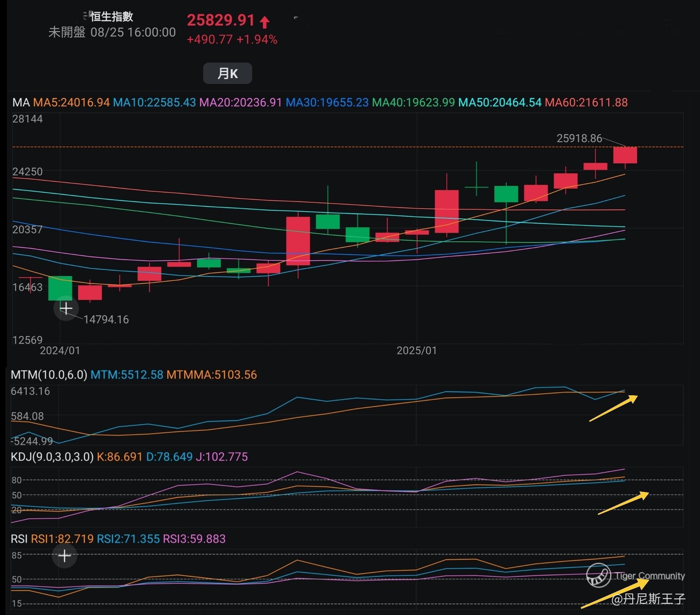Click the 12569 price axis label
Screen dimensions: 700x615
click(28, 340)
